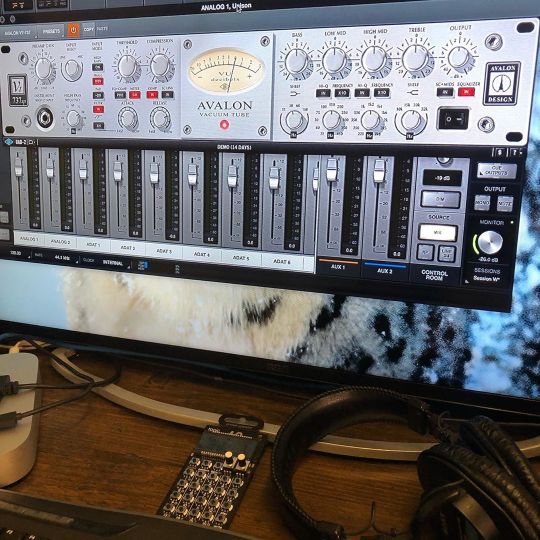Select the AUX 1 label
Screen dimensions: 540x540
pos(338,267)
